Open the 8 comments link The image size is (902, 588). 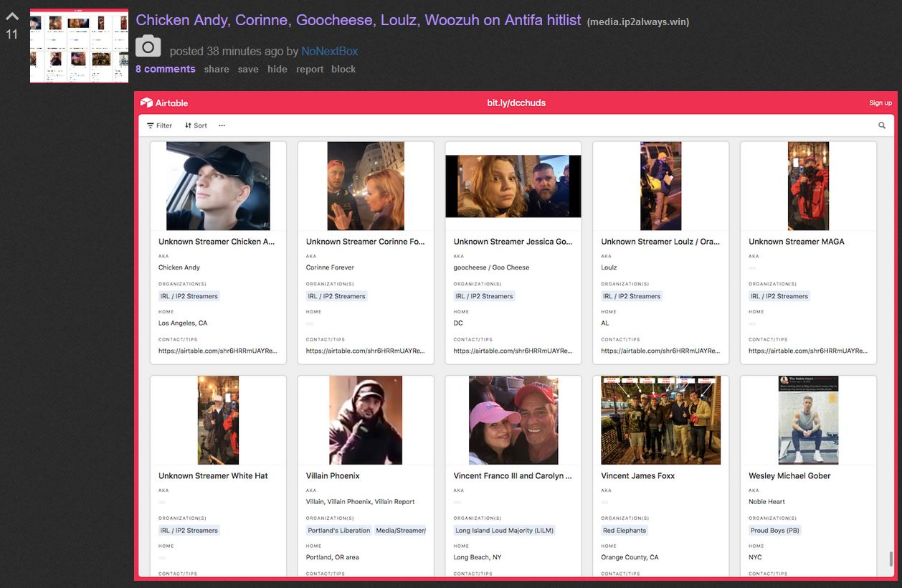click(x=166, y=69)
